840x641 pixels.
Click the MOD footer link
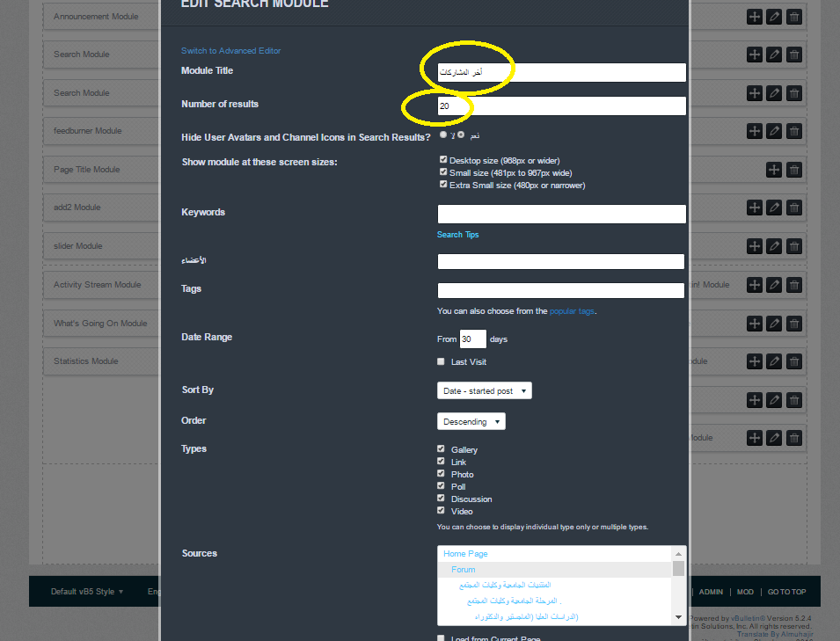745,592
